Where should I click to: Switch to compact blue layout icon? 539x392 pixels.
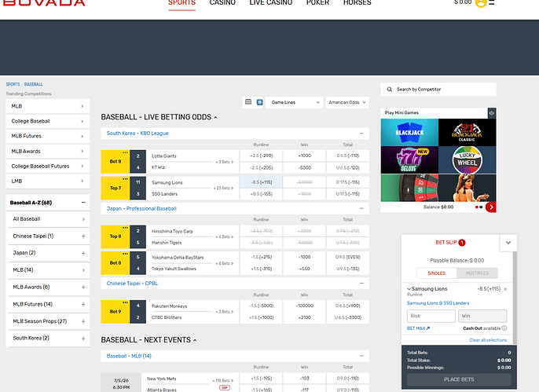tap(260, 102)
